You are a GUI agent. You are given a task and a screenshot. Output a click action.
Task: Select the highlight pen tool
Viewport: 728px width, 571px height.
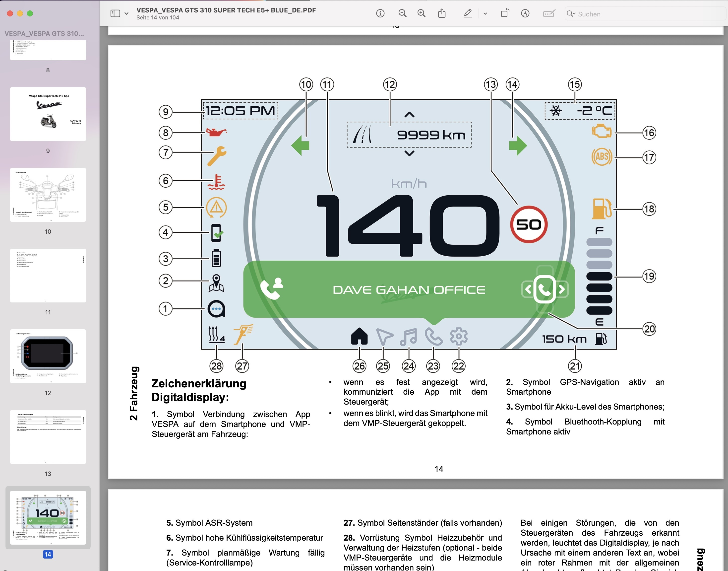pos(468,13)
